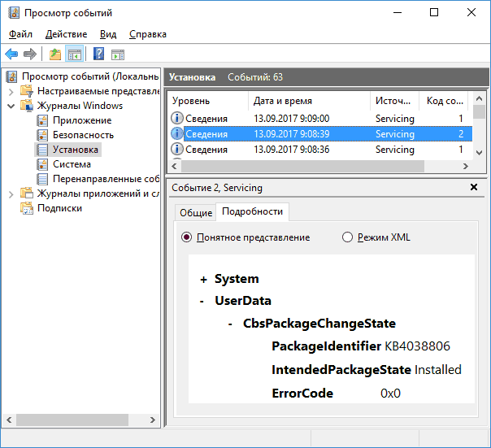The image size is (491, 448).
Task: Click the Событий: 63 count label
Action: tap(255, 77)
